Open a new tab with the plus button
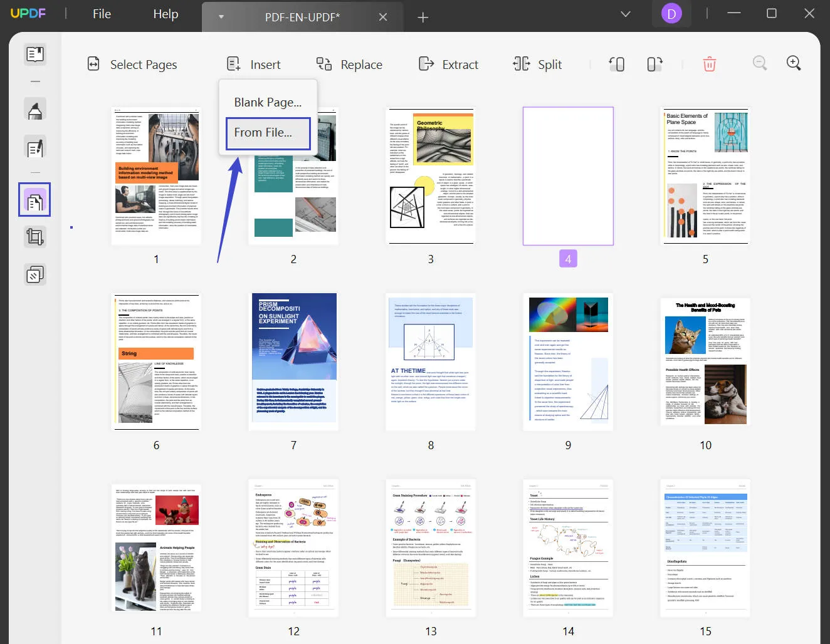The height and width of the screenshot is (644, 830). pyautogui.click(x=423, y=18)
